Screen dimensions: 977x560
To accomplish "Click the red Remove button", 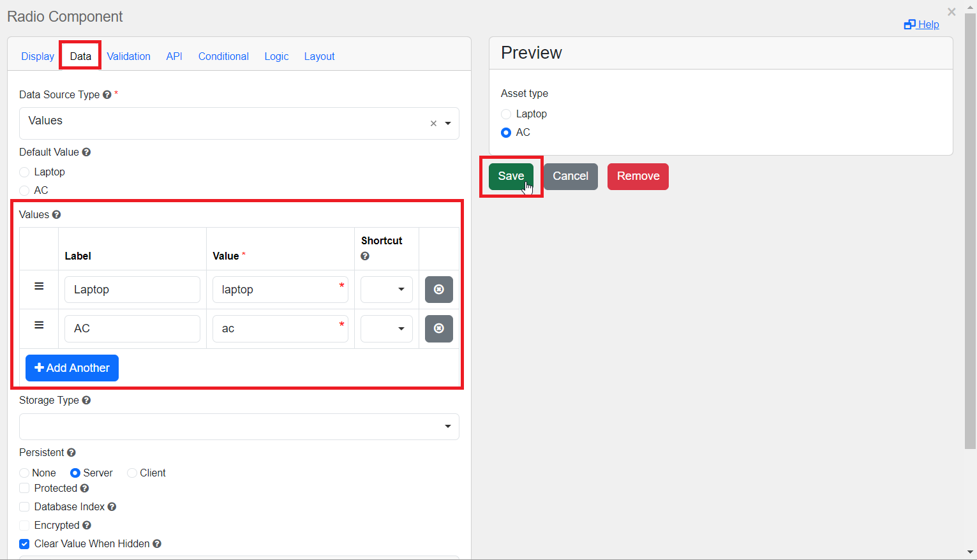I will [638, 177].
